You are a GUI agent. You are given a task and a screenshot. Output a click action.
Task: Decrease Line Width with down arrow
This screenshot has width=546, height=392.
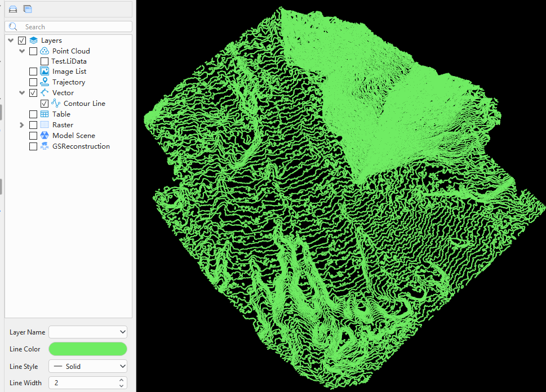[121, 386]
